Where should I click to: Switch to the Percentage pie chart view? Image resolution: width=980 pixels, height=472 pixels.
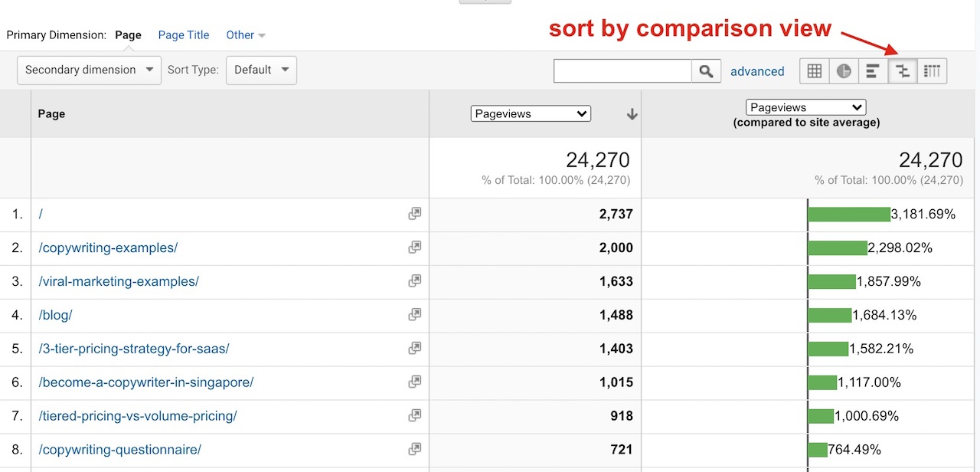[844, 71]
